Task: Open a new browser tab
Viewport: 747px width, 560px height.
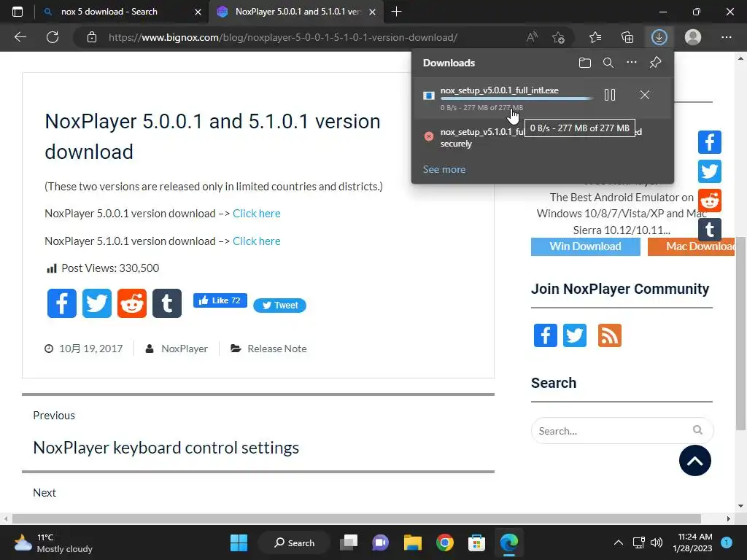Action: 396,12
